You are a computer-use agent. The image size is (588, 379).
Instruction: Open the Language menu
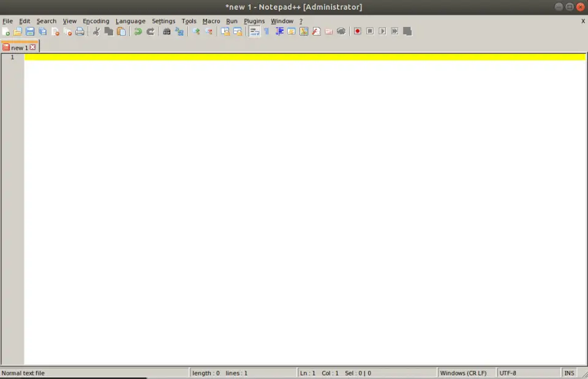pyautogui.click(x=130, y=21)
